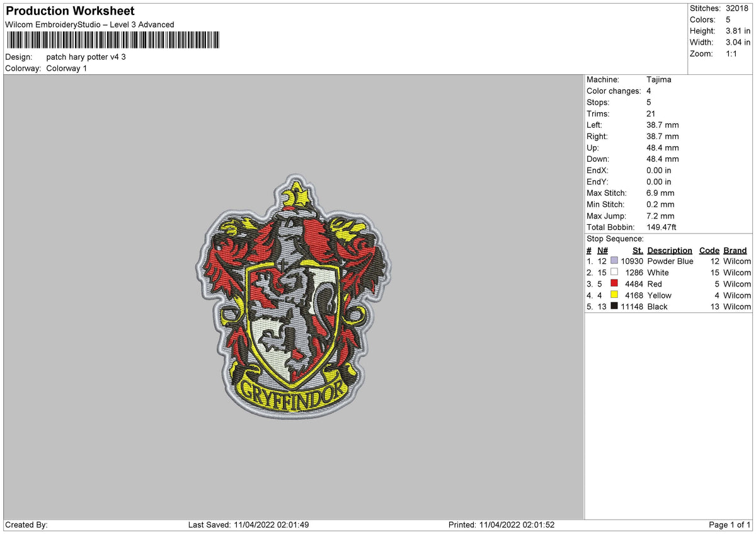
Task: Select the Total Bobbin value 149.47ft
Action: (661, 227)
